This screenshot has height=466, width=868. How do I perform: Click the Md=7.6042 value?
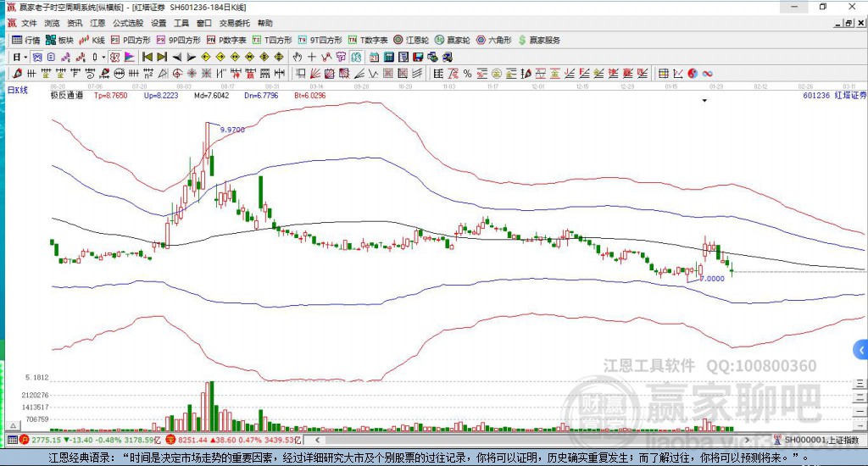pyautogui.click(x=211, y=96)
